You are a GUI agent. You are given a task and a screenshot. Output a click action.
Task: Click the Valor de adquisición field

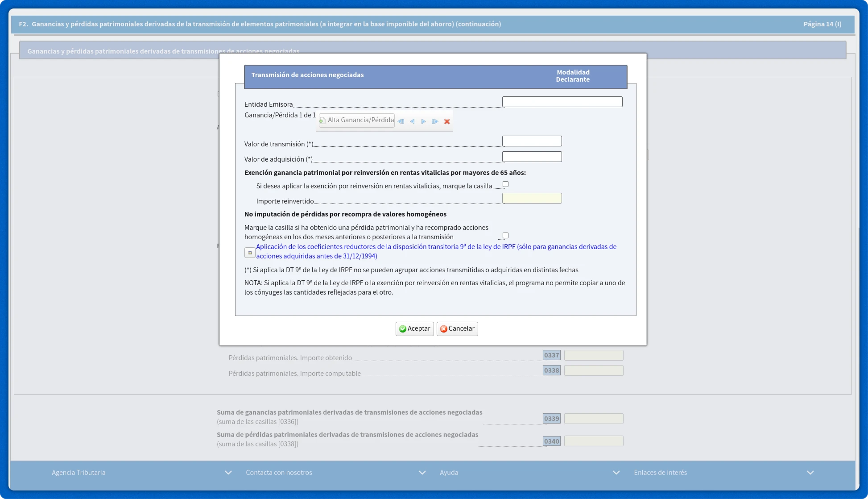pos(532,157)
